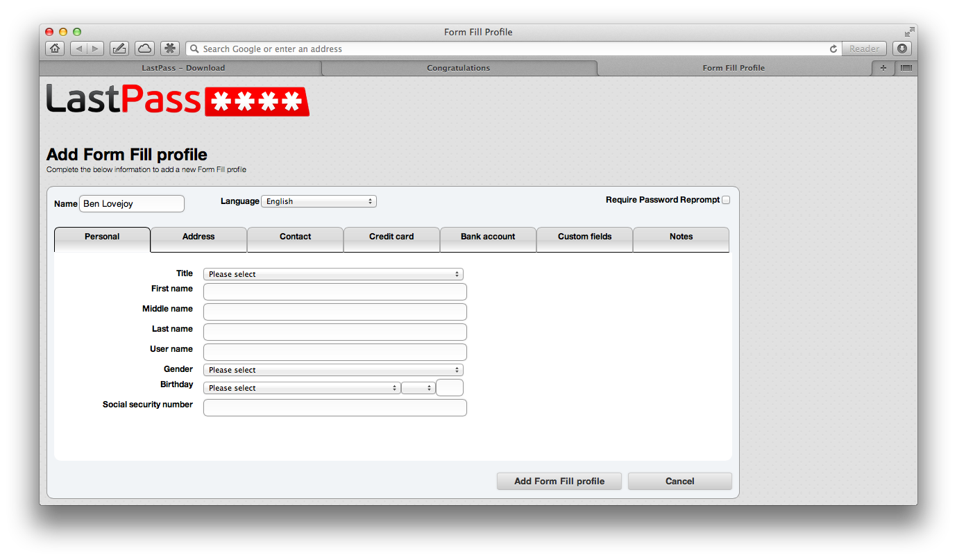Open the LastPass asterisk toolbar icon
Screen dimensions: 957x560
(170, 49)
